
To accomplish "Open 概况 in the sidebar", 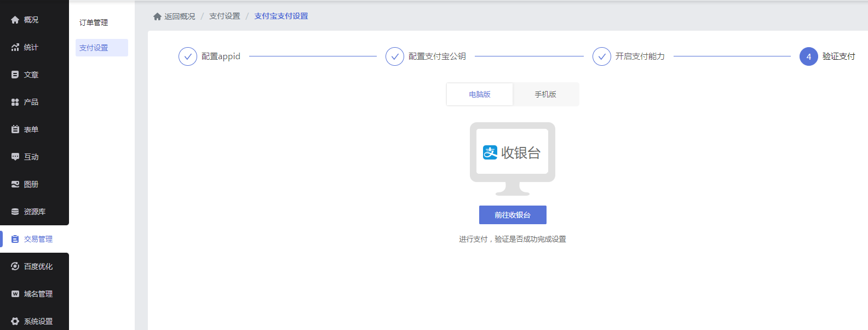I will pos(35,20).
